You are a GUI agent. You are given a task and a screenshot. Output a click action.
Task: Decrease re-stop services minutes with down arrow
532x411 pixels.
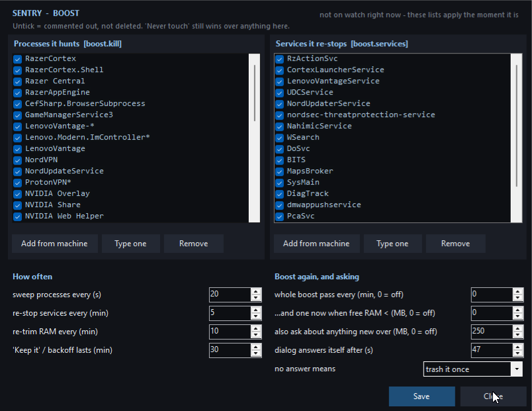tap(256, 316)
